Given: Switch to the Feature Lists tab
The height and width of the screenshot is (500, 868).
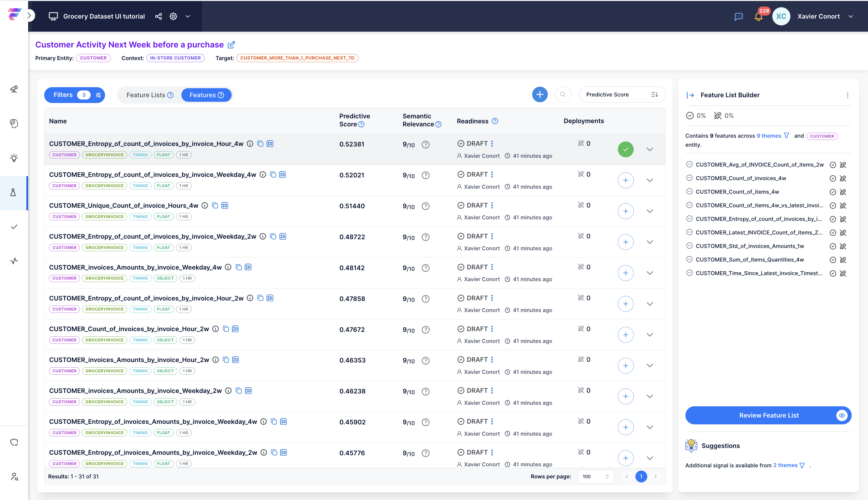Looking at the screenshot, I should click(x=150, y=95).
